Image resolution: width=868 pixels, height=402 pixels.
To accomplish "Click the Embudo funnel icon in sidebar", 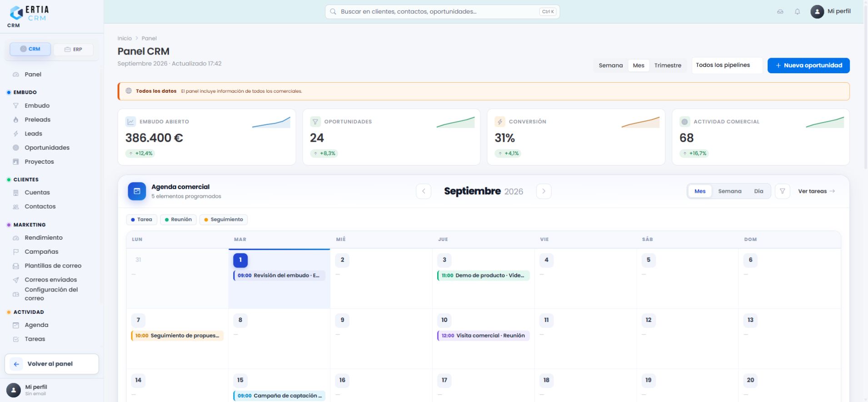I will click(x=16, y=106).
